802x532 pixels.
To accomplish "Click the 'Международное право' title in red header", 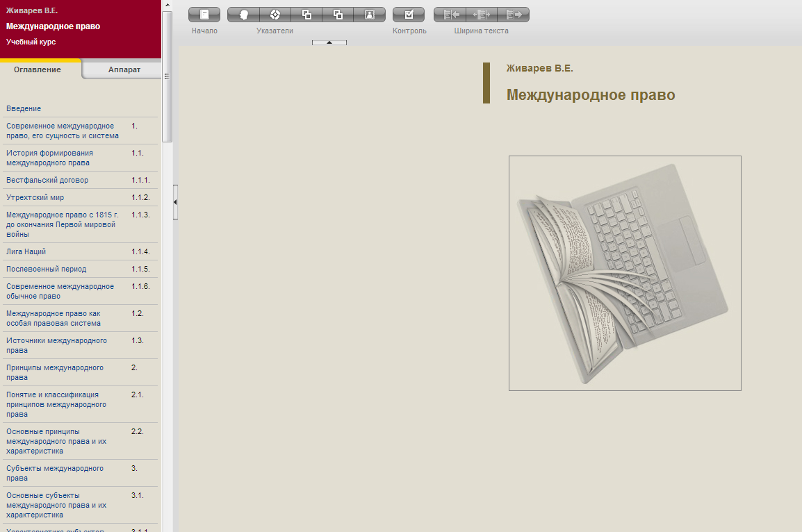I will point(54,26).
